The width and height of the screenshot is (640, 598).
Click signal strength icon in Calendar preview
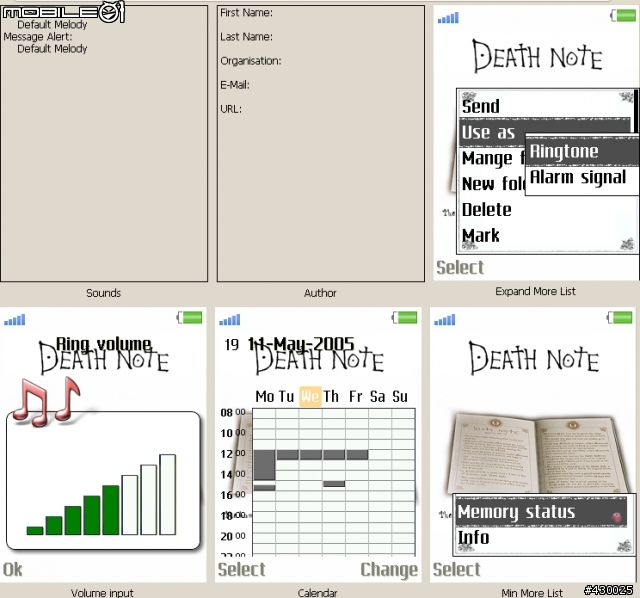click(230, 320)
